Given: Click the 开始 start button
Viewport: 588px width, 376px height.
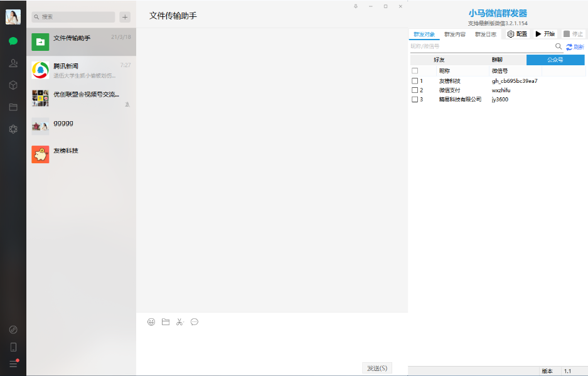Looking at the screenshot, I should 545,34.
